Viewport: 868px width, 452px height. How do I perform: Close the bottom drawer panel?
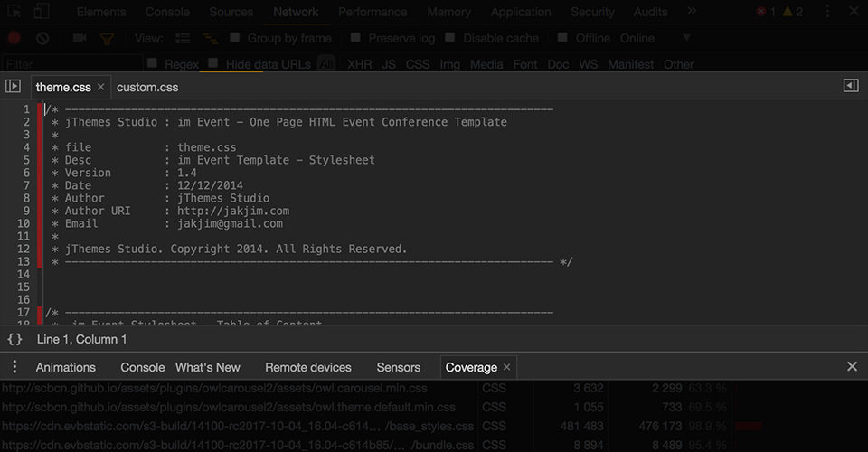[x=852, y=366]
